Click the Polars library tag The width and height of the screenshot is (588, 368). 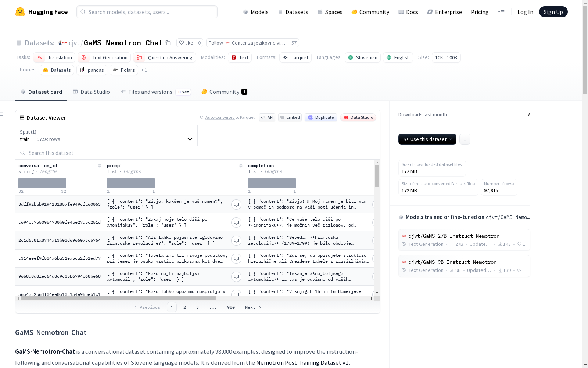click(x=124, y=70)
